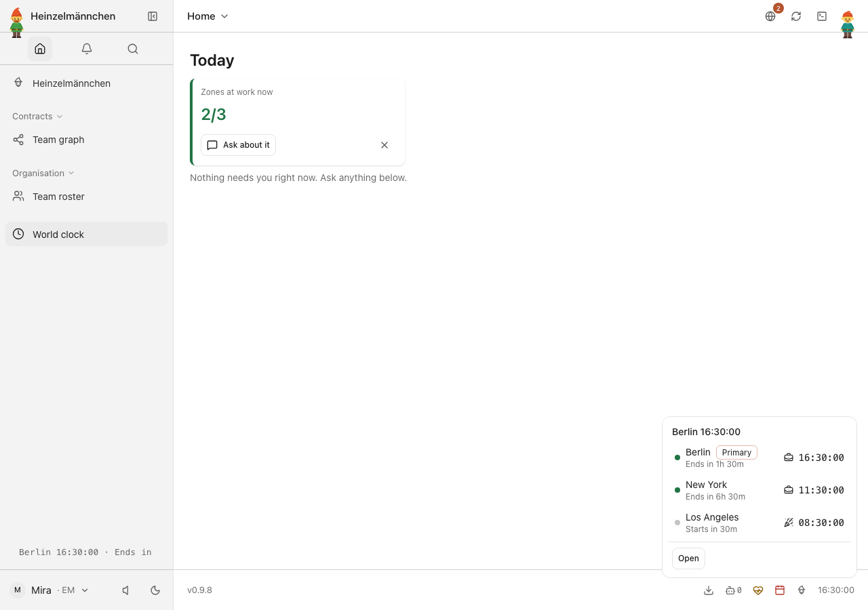Image resolution: width=868 pixels, height=610 pixels.
Task: Click the 11:30:00 New York time
Action: 821,490
